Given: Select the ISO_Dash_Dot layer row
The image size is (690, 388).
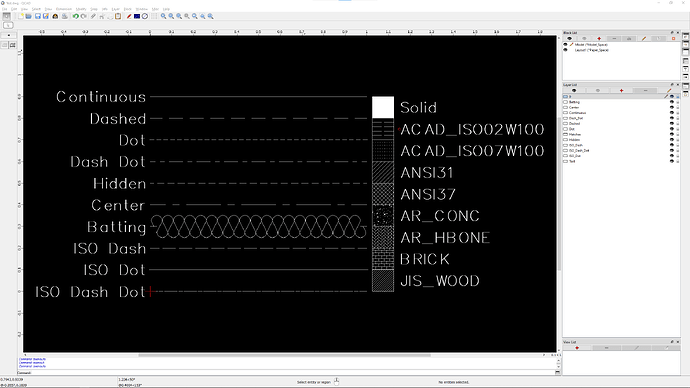Looking at the screenshot, I should tap(621, 151).
